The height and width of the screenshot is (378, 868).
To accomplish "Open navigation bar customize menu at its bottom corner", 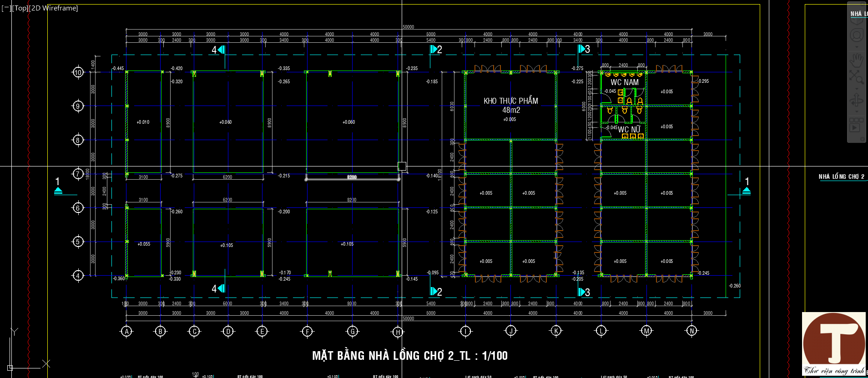I will 862,139.
